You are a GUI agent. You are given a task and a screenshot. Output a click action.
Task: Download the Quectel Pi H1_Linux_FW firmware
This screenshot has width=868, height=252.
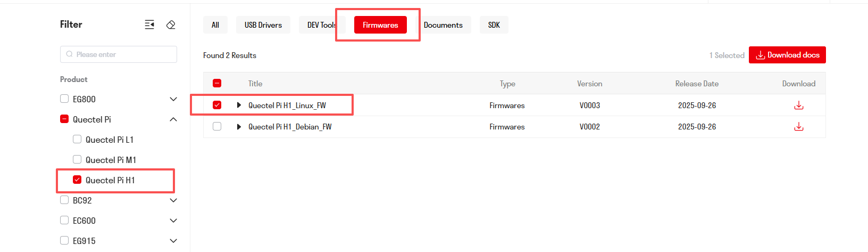(x=798, y=105)
